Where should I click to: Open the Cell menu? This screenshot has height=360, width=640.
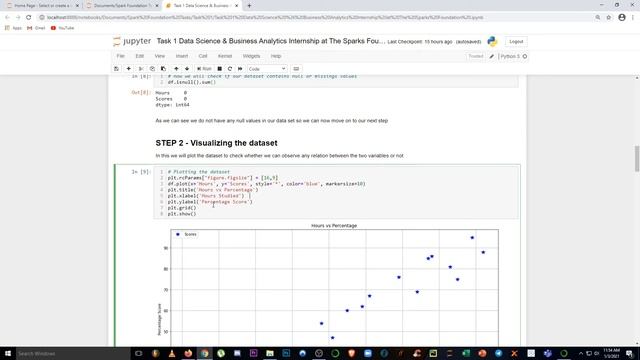[203, 56]
